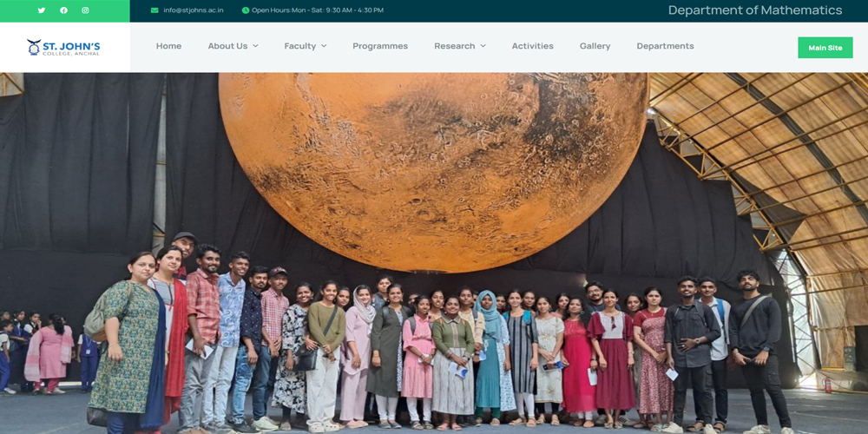
Task: Click the Department of Mathematics heading
Action: (x=755, y=10)
